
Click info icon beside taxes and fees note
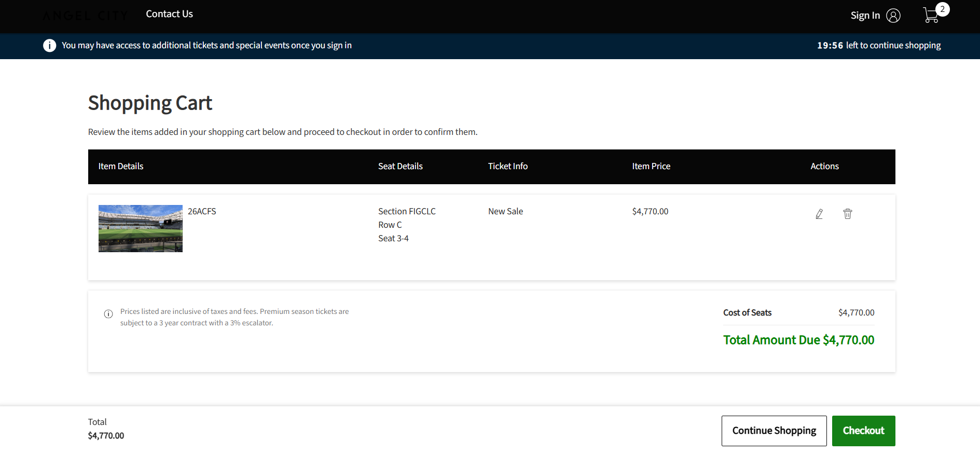click(x=108, y=314)
